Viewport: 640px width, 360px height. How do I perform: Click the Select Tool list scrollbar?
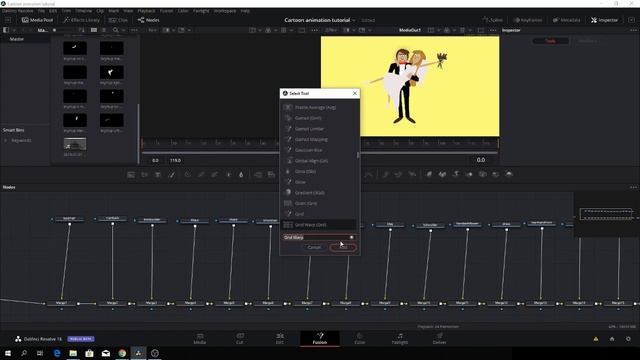click(x=358, y=155)
